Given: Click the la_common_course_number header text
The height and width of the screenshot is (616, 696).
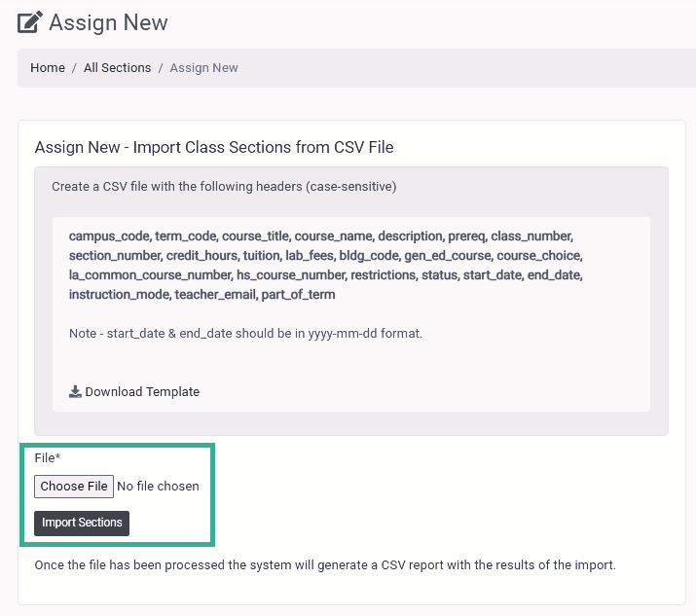Looking at the screenshot, I should pyautogui.click(x=150, y=275).
